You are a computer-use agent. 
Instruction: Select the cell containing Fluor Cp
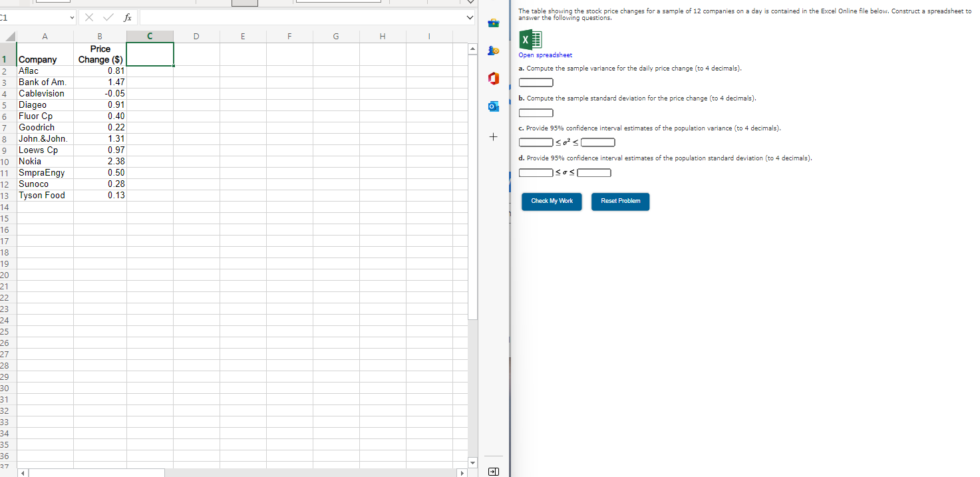point(45,116)
